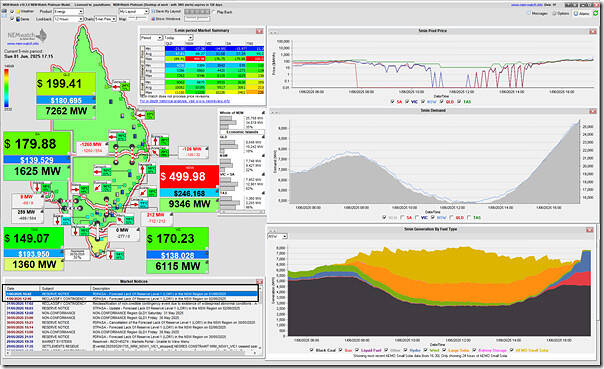604x369 pixels.
Task: Open the nem-watch link under logo
Action: click(23, 44)
